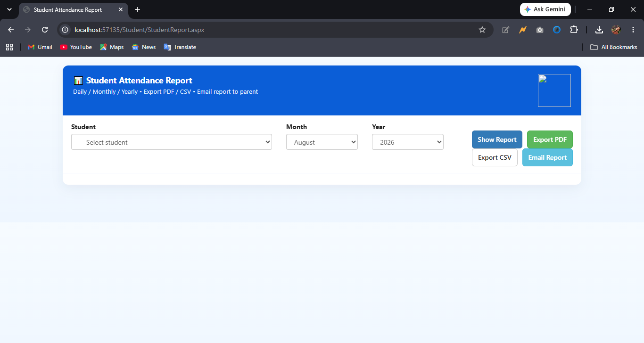Click the browser back arrow
644x343 pixels.
[11, 30]
